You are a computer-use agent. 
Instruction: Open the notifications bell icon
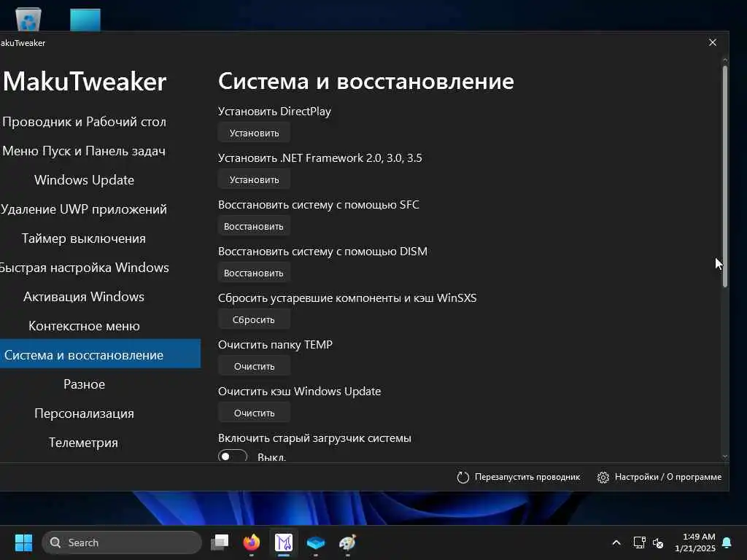(727, 542)
